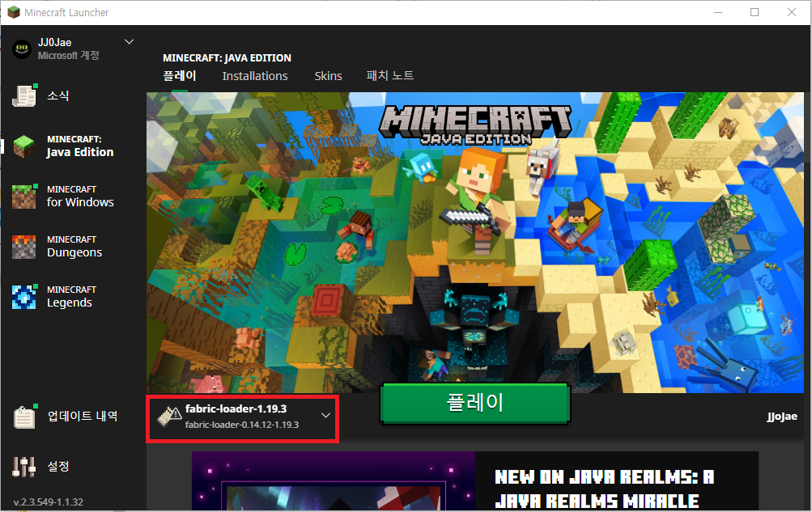812x512 pixels.
Task: Minimize the Minecraft Launcher window
Action: [x=718, y=12]
